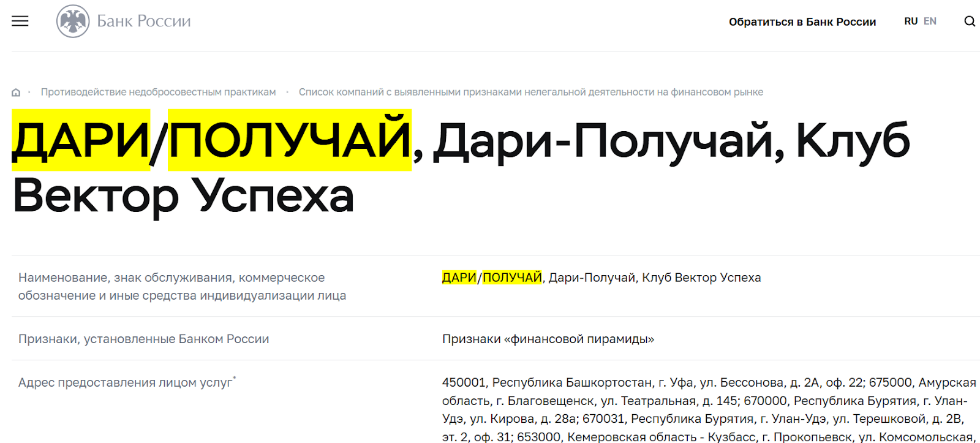Open the search magnifier icon
The width and height of the screenshot is (980, 443).
970,21
